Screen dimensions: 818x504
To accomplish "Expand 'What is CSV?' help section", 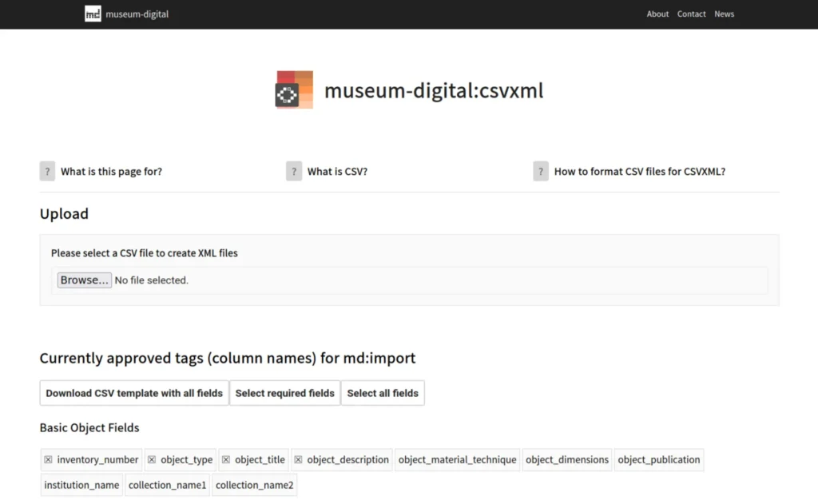I will 337,171.
